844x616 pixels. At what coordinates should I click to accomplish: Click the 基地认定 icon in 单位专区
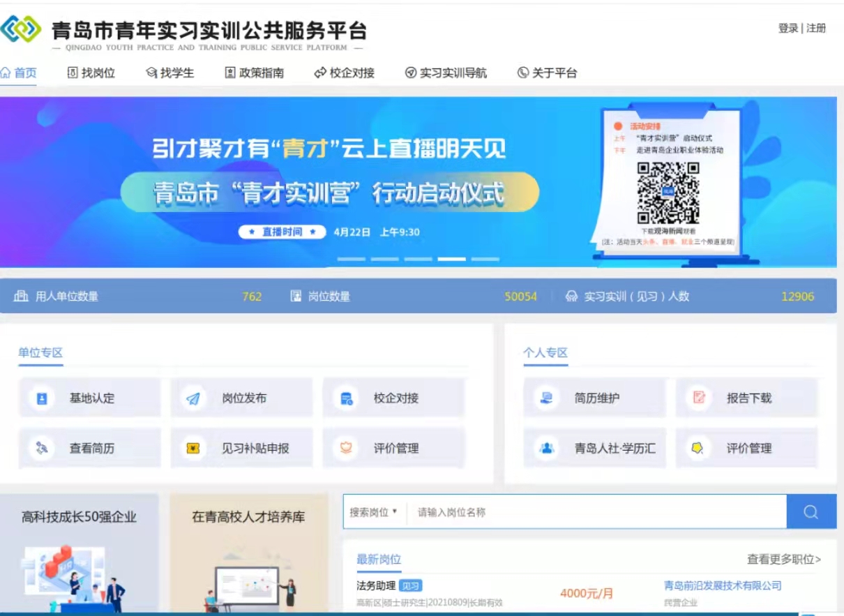(42, 398)
